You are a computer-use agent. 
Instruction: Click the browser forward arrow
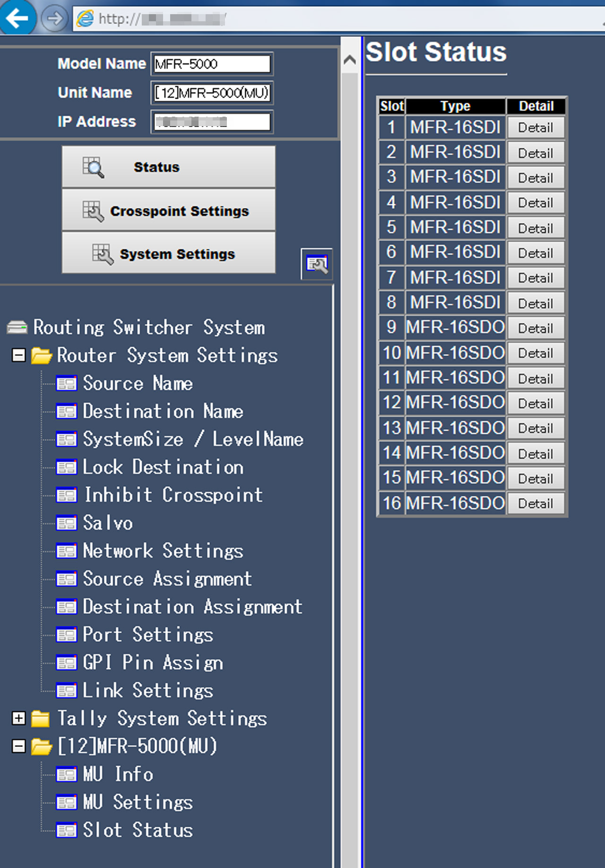point(54,18)
